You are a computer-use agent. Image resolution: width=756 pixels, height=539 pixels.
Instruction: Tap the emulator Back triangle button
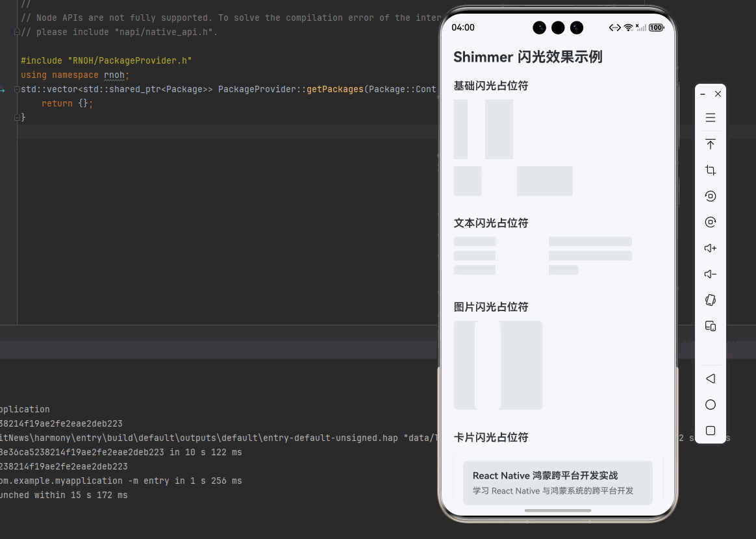point(710,379)
